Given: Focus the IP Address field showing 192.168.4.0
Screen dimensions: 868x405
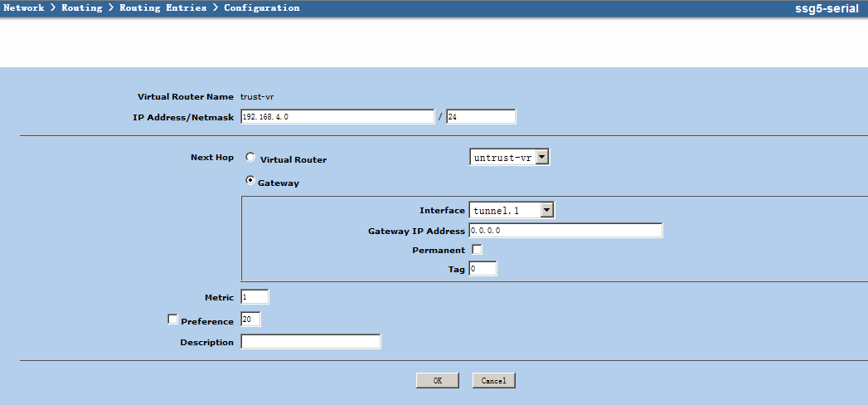Looking at the screenshot, I should 337,117.
